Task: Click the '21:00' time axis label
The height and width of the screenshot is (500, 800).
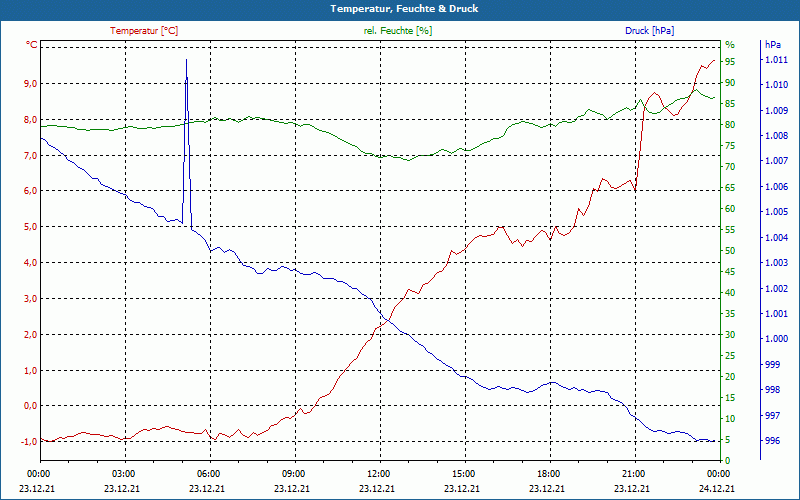Action: click(633, 473)
